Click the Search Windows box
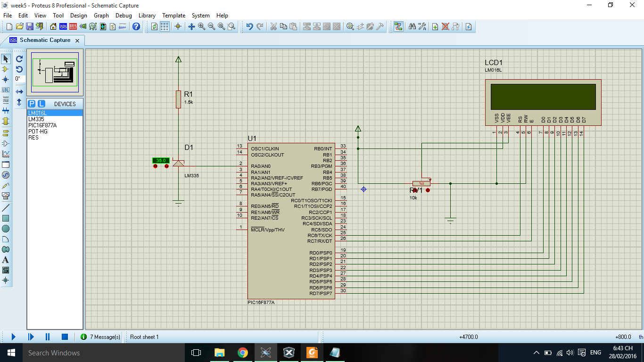 pos(104,353)
